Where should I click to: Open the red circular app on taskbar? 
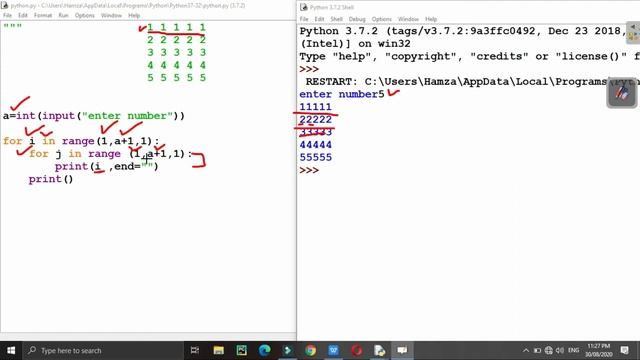pos(356,350)
